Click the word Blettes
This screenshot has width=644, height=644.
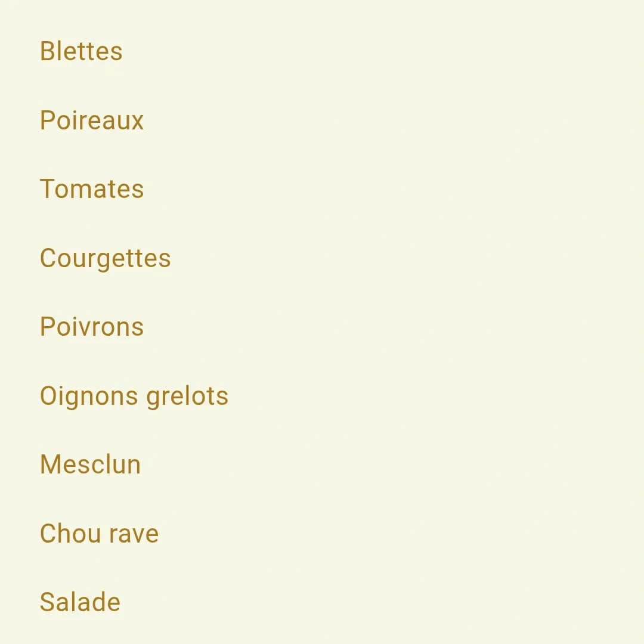point(81,51)
